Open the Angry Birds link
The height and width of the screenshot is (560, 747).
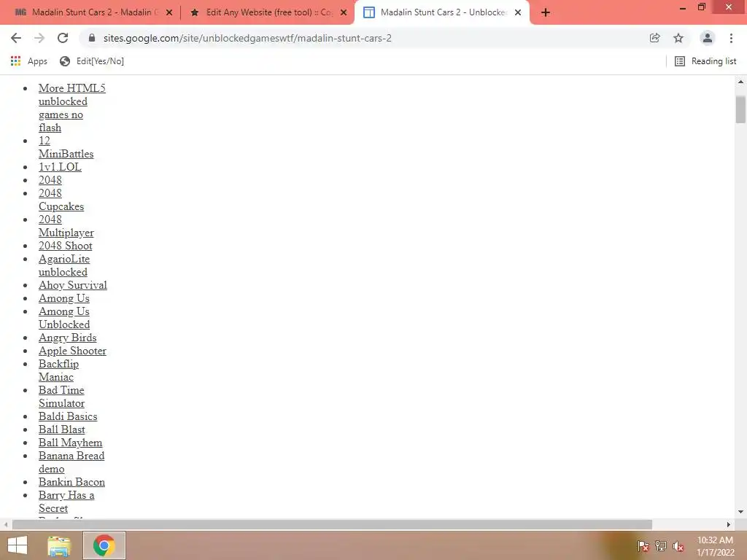pyautogui.click(x=68, y=338)
